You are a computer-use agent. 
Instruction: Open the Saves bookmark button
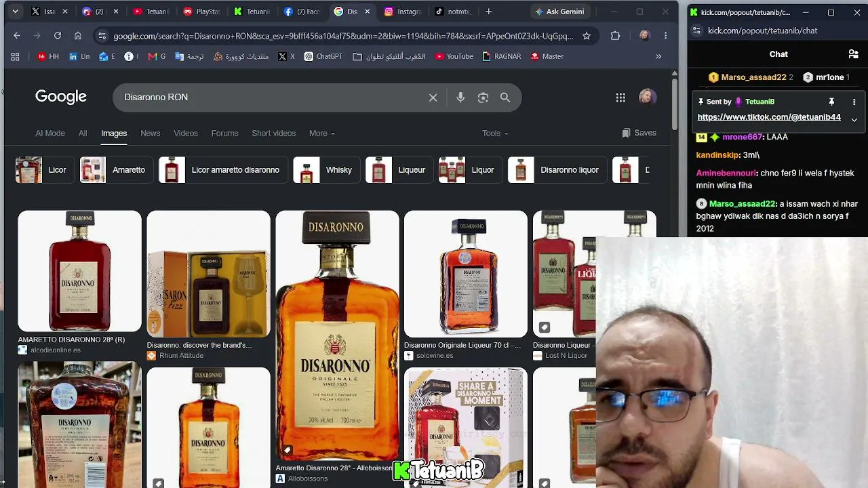click(639, 134)
